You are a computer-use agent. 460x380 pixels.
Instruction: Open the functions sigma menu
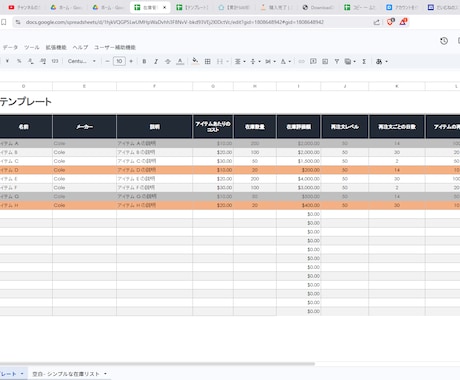pyautogui.click(x=364, y=61)
